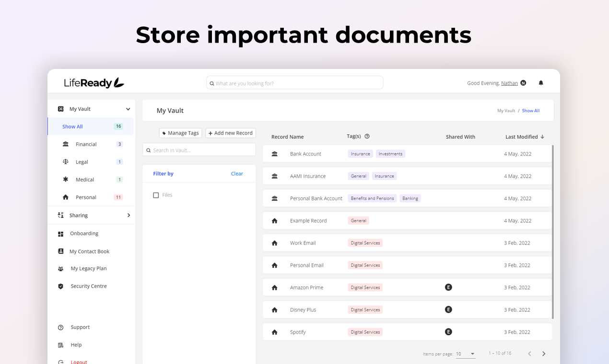Sort by Last Modified arrow
The height and width of the screenshot is (364, 609).
point(542,136)
